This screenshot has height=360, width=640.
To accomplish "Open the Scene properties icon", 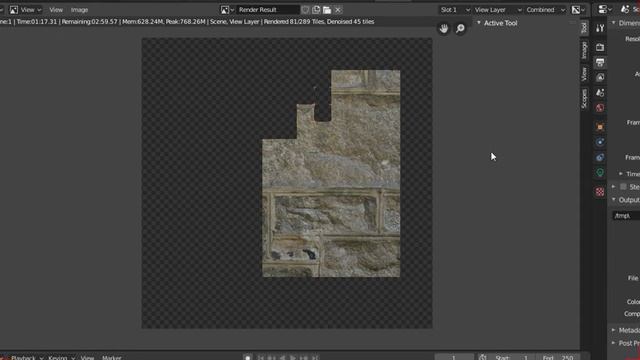I will point(600,93).
